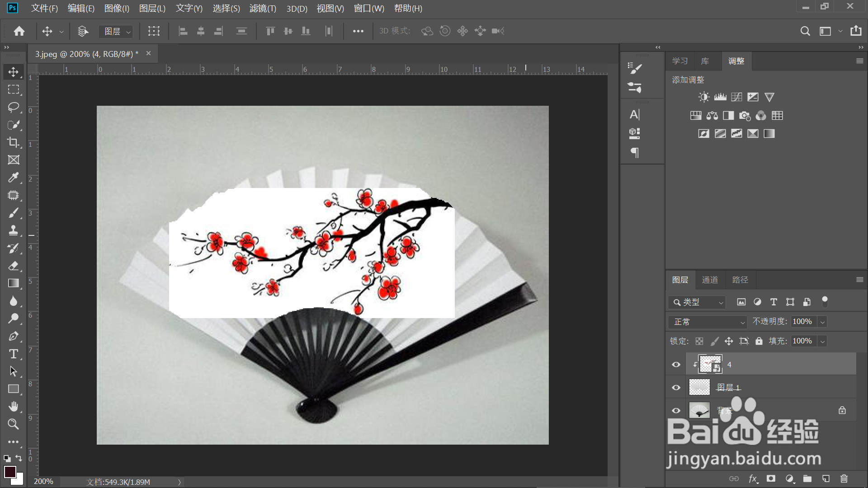Image resolution: width=868 pixels, height=488 pixels.
Task: Hide the 背景 background layer
Action: coord(676,411)
